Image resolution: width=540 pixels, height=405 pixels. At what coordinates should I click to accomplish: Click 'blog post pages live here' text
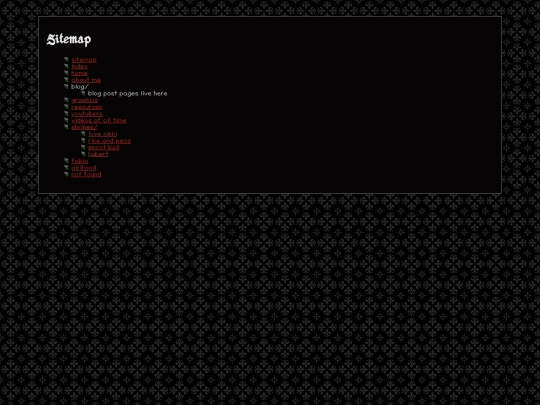[x=127, y=93]
